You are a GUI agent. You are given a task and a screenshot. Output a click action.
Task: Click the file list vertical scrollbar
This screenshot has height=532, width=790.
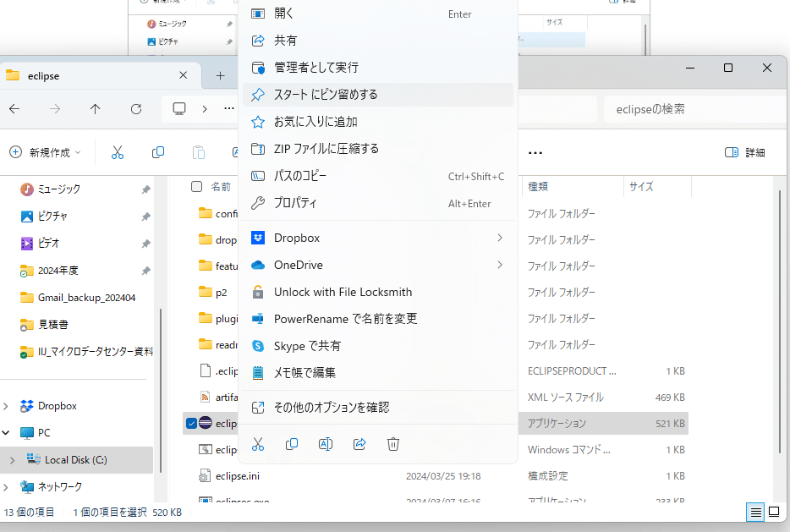[x=780, y=322]
